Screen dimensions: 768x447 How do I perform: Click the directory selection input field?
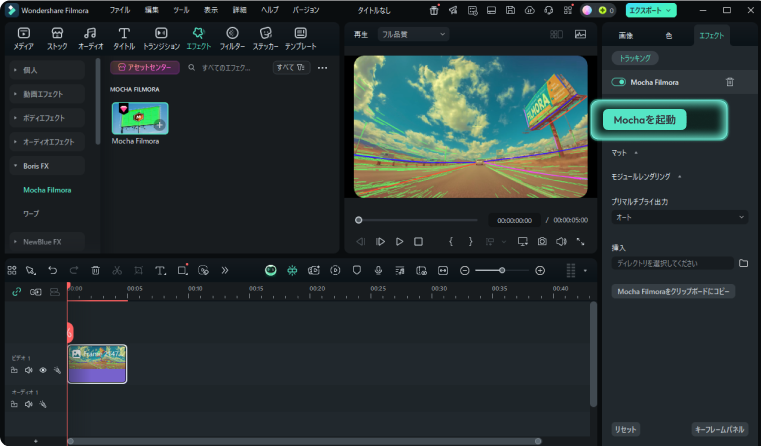tap(672, 263)
